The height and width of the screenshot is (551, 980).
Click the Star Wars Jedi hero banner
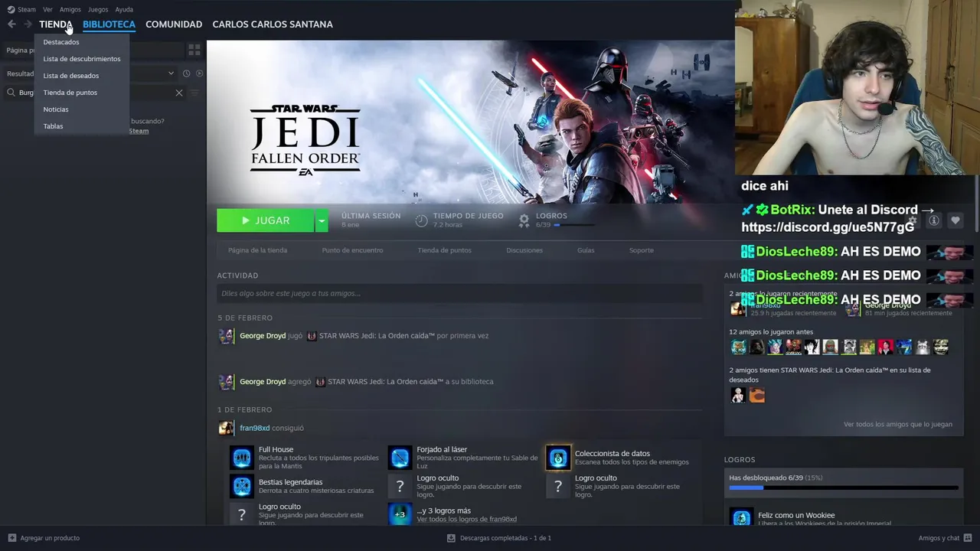point(470,122)
